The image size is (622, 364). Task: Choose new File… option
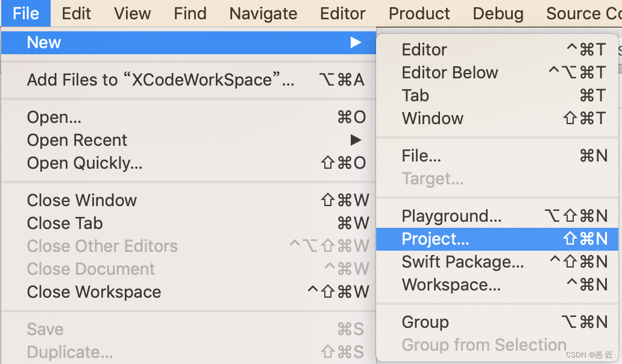tap(421, 156)
